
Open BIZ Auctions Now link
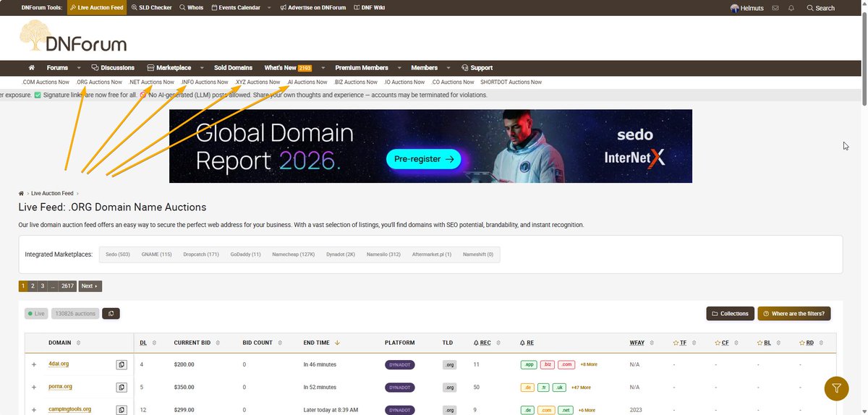click(356, 82)
